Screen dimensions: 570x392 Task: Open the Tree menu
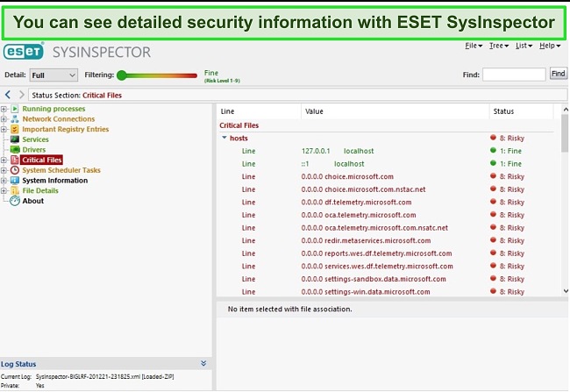(498, 46)
